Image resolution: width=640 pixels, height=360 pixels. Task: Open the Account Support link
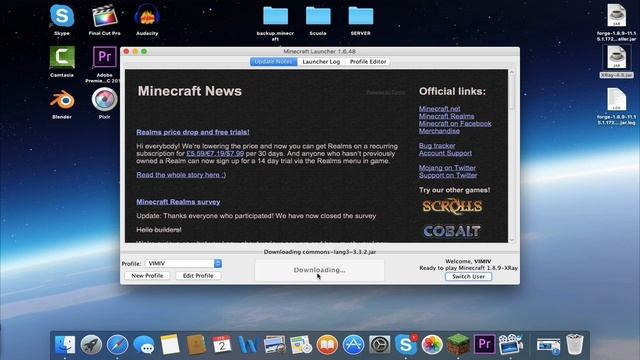coord(445,153)
